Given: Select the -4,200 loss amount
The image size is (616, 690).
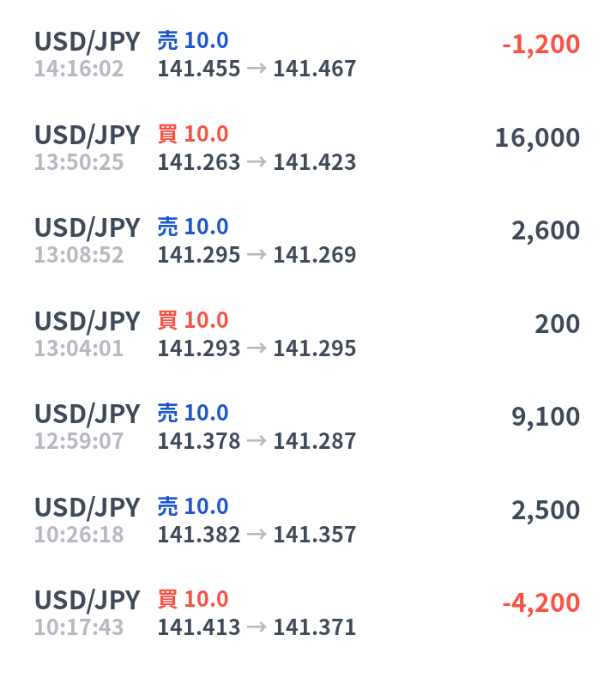Looking at the screenshot, I should 541,603.
